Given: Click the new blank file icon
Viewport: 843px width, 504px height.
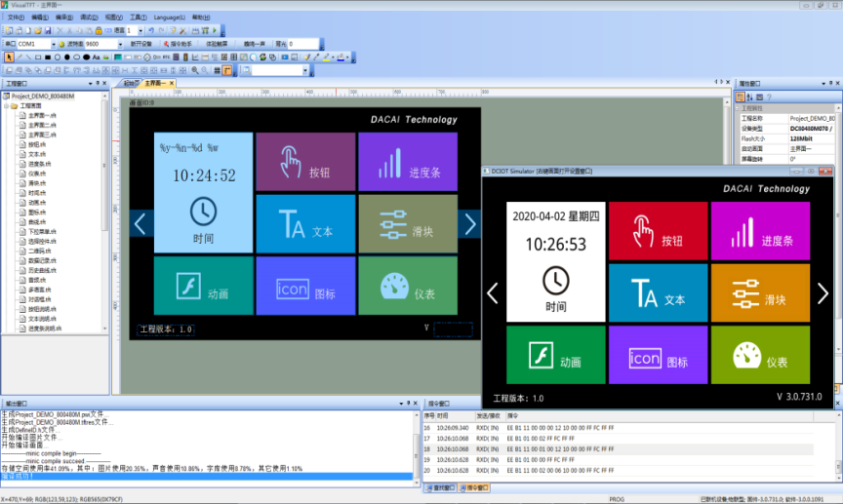Looking at the screenshot, I should [x=28, y=30].
